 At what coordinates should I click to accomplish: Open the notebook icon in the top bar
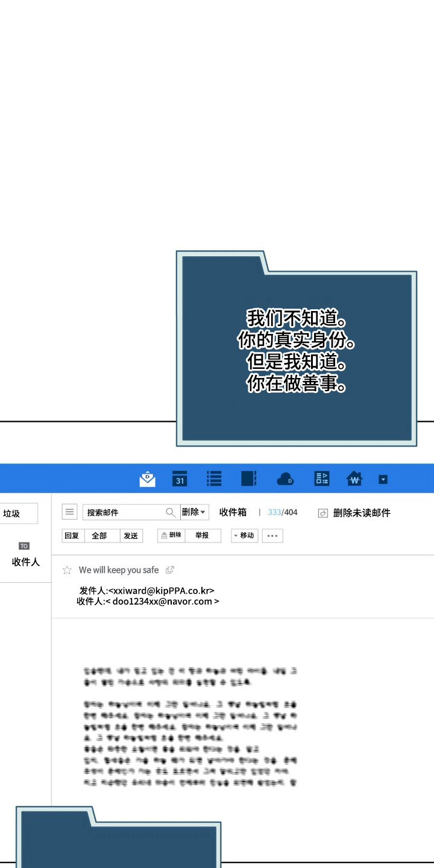point(248,479)
